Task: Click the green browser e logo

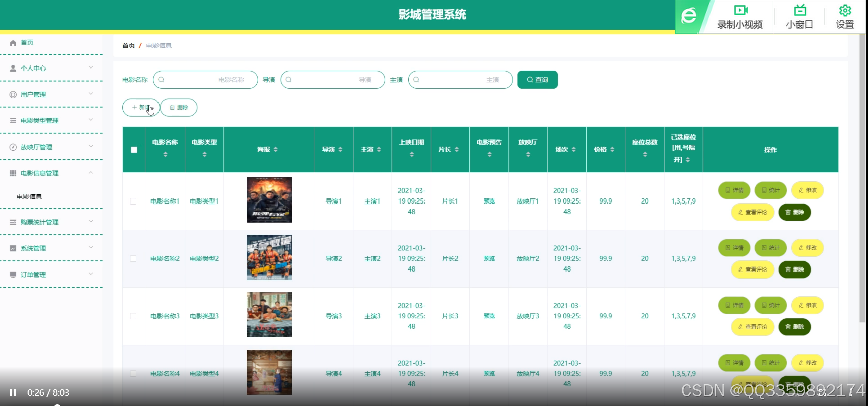Action: coord(689,16)
